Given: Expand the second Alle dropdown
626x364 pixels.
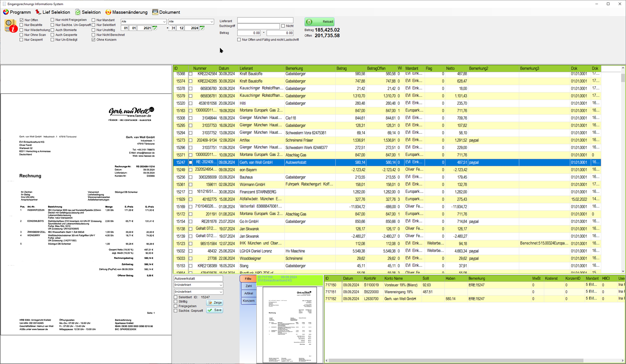Looking at the screenshot, I should point(191,22).
